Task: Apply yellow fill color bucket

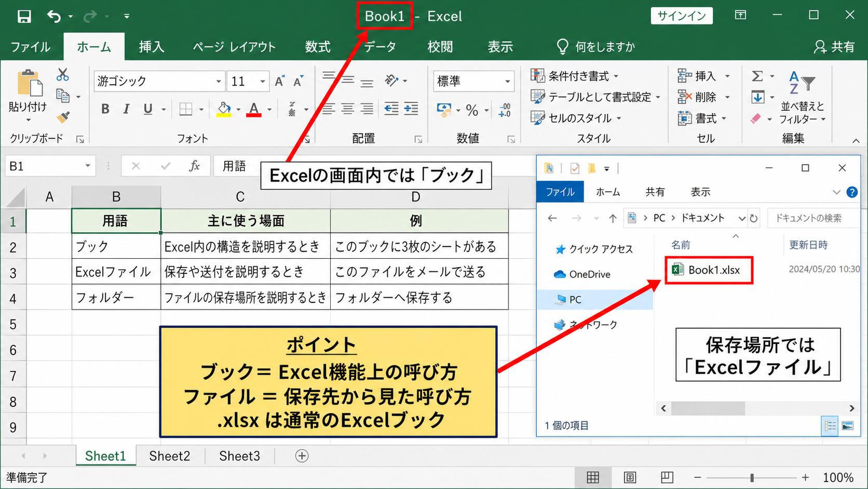Action: (224, 109)
